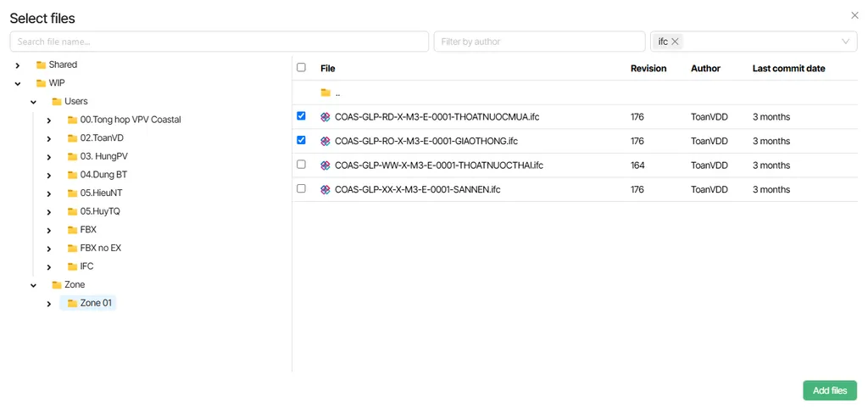The height and width of the screenshot is (409, 868).
Task: Click the IFC file icon for GIAOTHONG.ifc
Action: pyautogui.click(x=325, y=141)
